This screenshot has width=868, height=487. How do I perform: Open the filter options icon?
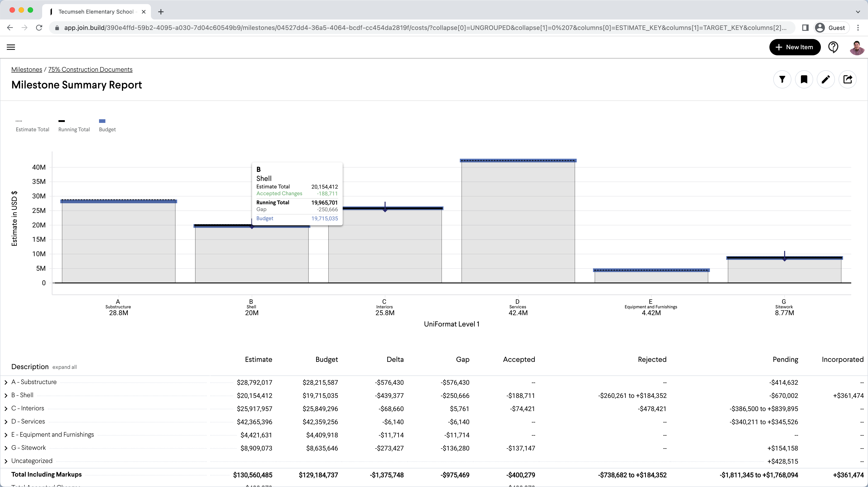click(x=782, y=80)
